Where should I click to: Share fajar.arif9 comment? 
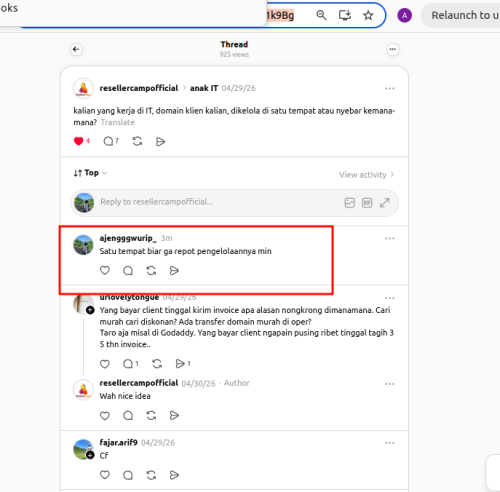pos(174,475)
